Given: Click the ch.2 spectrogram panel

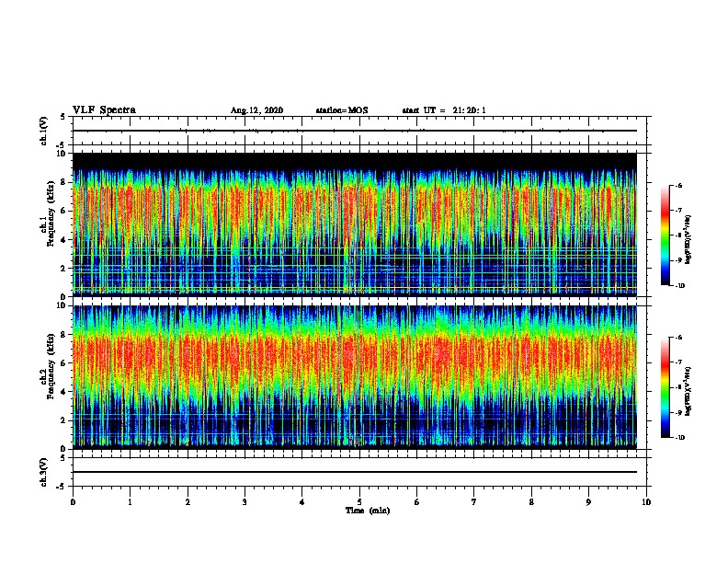Looking at the screenshot, I should pyautogui.click(x=355, y=377).
